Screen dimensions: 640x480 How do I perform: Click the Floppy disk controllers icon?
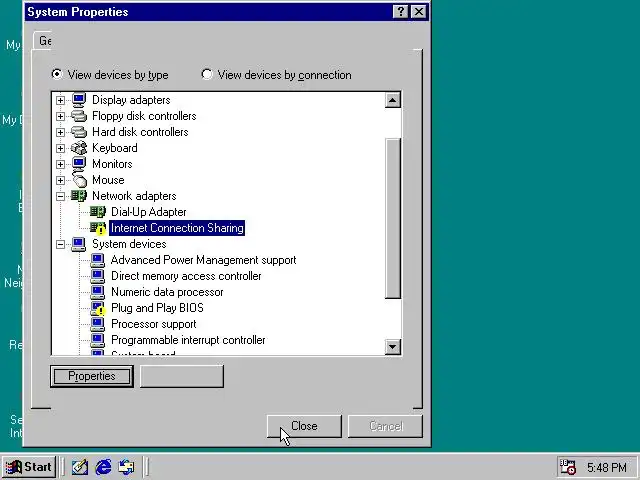click(x=79, y=116)
